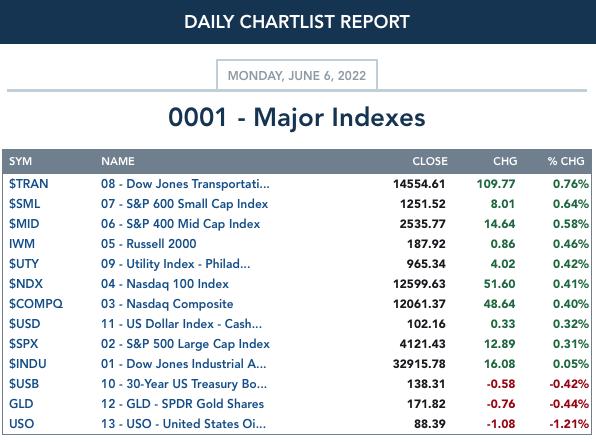The height and width of the screenshot is (442, 596).
Task: Click the $MID symbol
Action: coord(24,224)
